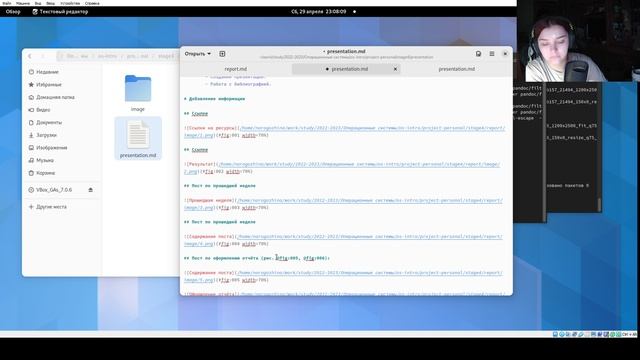Open the clock showing 29 апреля
640x360 pixels.
pos(319,12)
